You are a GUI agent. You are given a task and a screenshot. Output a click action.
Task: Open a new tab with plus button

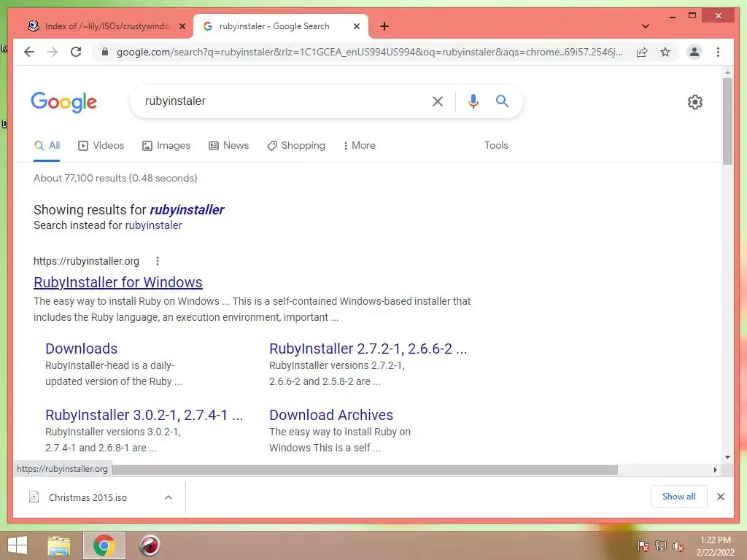tap(384, 26)
